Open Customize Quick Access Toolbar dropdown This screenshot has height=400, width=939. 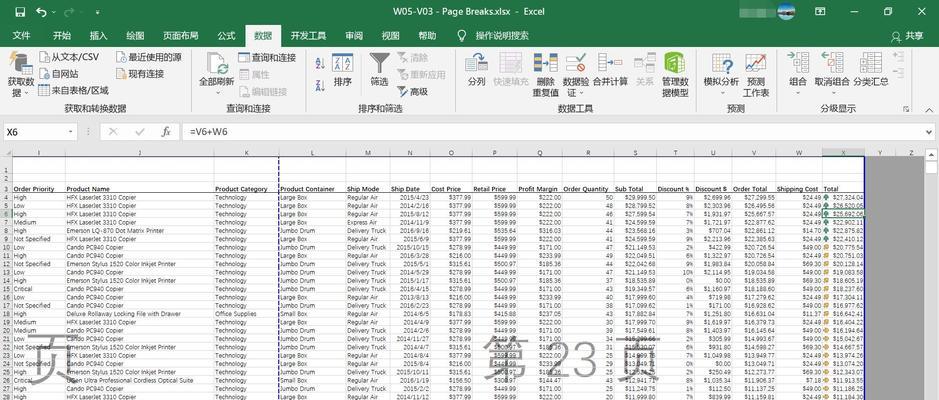98,12
